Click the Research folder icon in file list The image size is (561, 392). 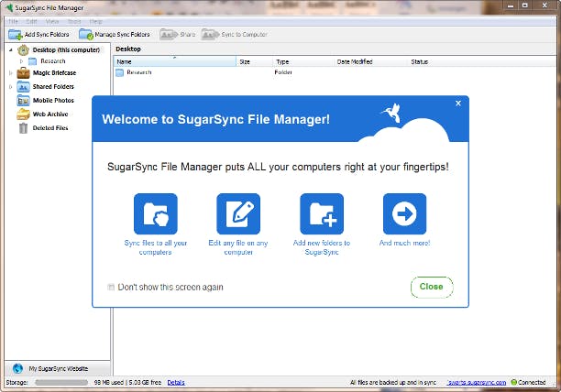(x=119, y=73)
